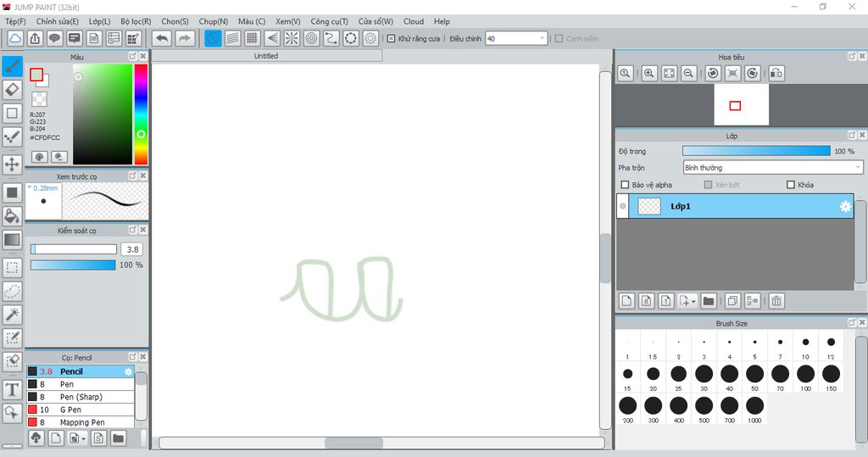Rotate canvas left in Navigator panel
The width and height of the screenshot is (868, 457).
click(x=713, y=73)
